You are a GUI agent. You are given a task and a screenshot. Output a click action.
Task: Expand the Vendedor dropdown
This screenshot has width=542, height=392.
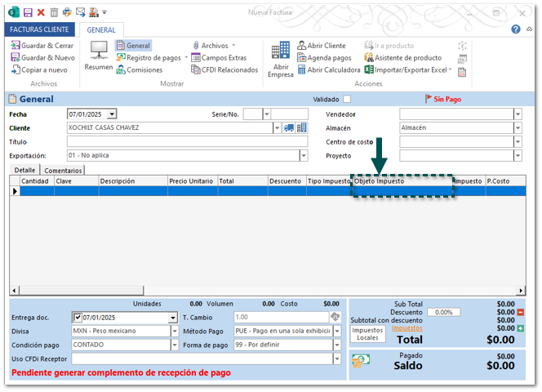pos(518,114)
